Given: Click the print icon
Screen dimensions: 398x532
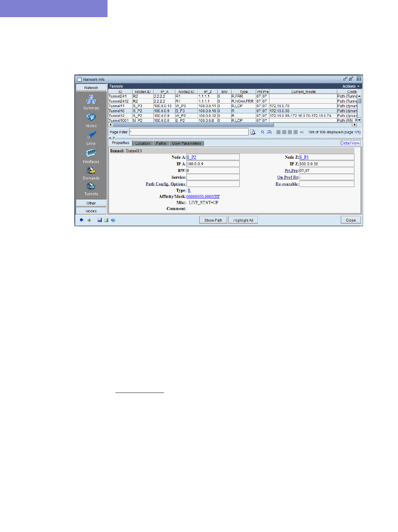Looking at the screenshot, I should [106, 220].
